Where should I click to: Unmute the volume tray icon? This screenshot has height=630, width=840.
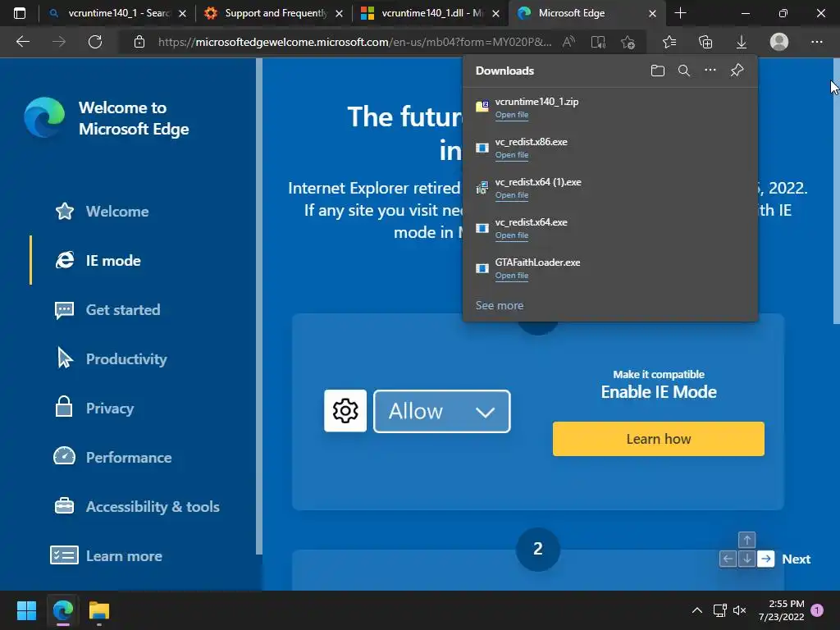(739, 610)
